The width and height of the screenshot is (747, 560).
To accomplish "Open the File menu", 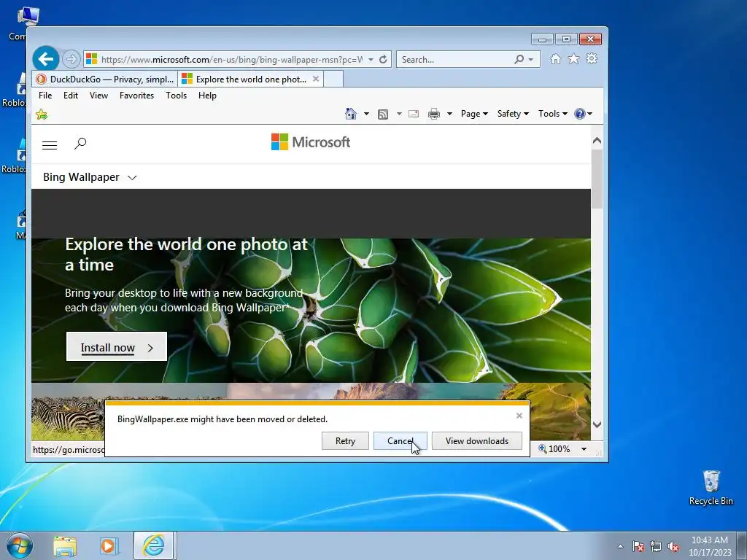I will pos(45,96).
